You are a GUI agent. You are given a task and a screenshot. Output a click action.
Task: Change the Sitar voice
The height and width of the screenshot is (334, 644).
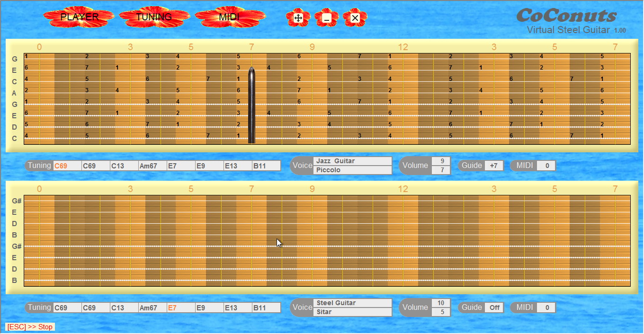pos(352,312)
